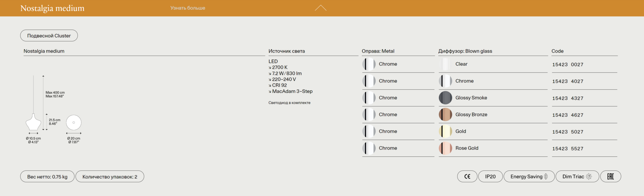
Task: Click the CE certification badge
Action: (467, 177)
